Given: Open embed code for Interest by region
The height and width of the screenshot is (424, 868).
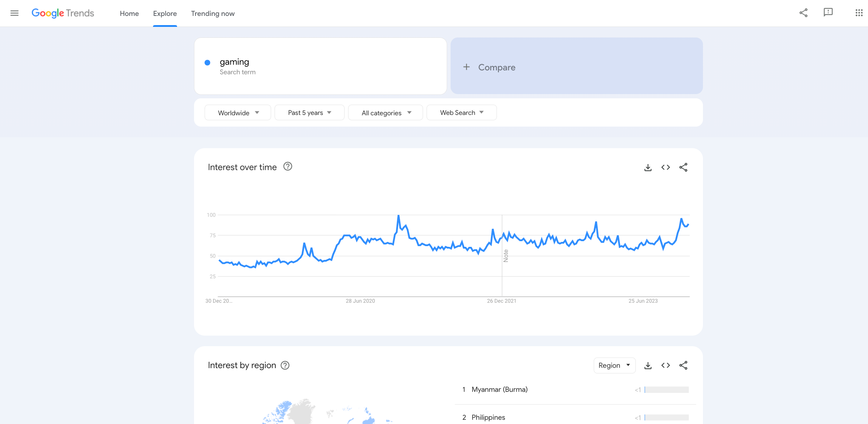Looking at the screenshot, I should click(x=665, y=365).
